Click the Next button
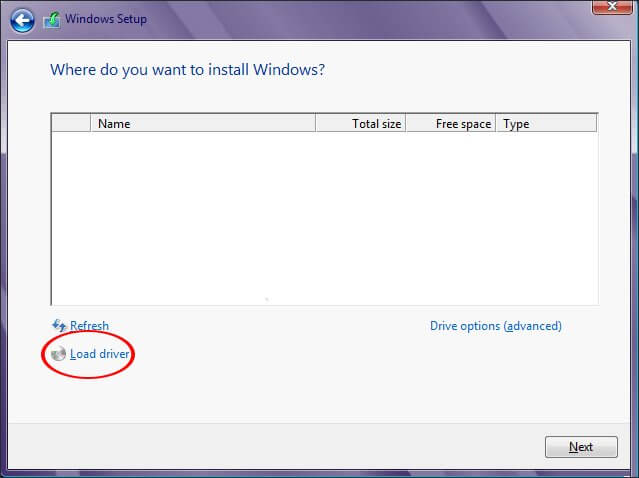 [x=581, y=447]
